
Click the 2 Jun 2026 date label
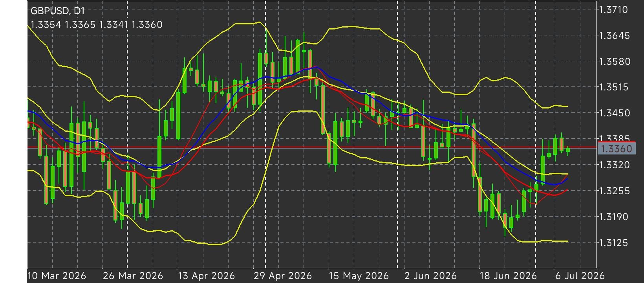tap(431, 276)
